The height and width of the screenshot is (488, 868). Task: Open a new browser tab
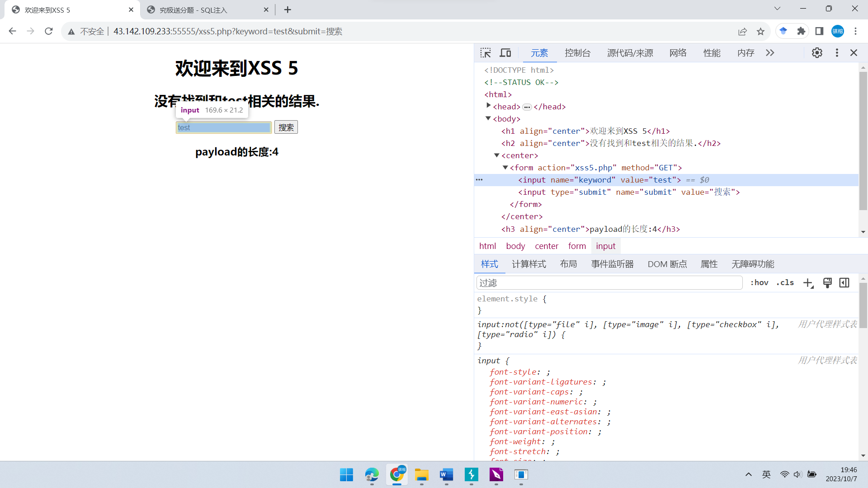[x=288, y=9]
